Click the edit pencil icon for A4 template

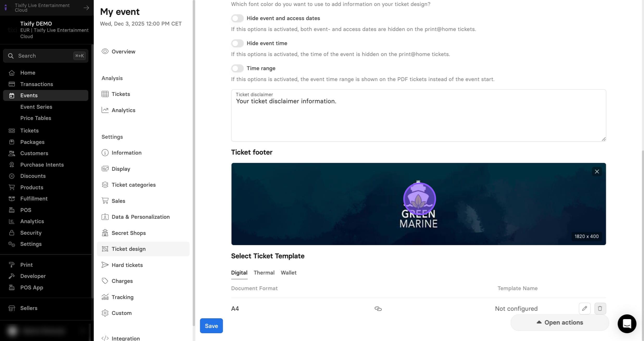point(584,308)
